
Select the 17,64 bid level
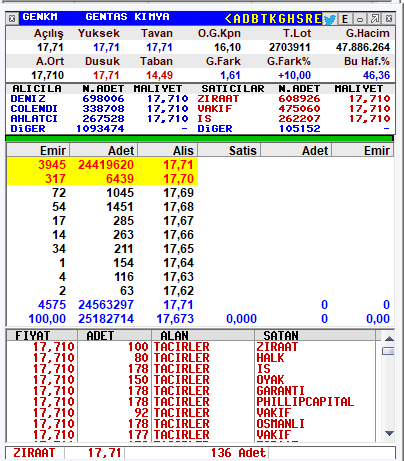102,263
